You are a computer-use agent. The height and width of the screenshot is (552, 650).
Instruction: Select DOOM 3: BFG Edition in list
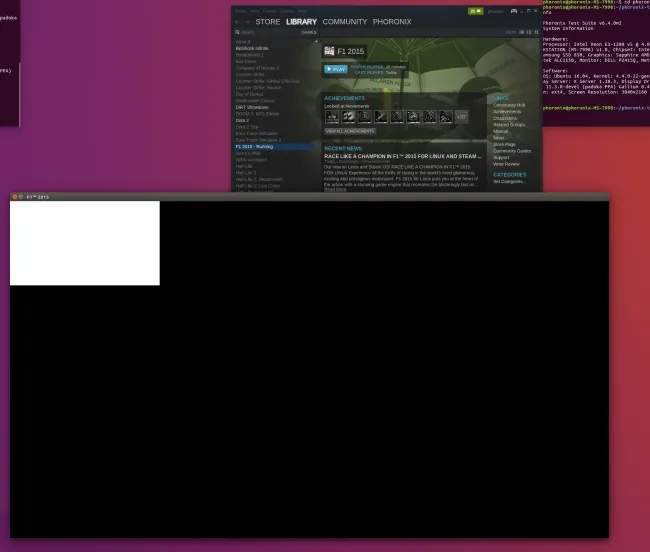(x=257, y=114)
